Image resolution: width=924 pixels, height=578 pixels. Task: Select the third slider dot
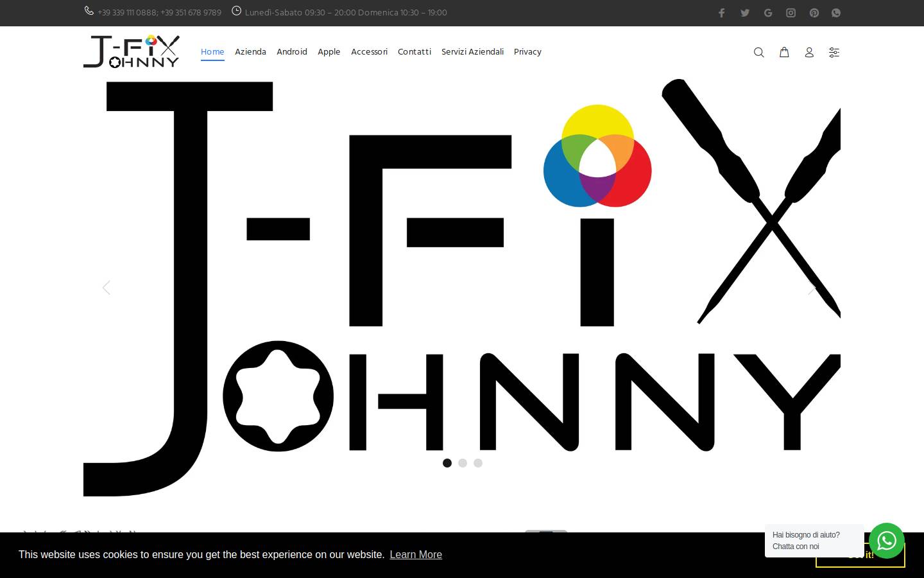pos(478,463)
